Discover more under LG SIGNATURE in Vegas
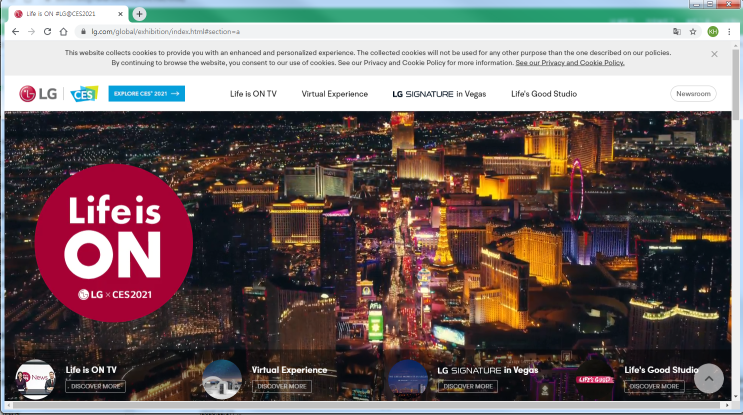This screenshot has height=415, width=743. [468, 387]
